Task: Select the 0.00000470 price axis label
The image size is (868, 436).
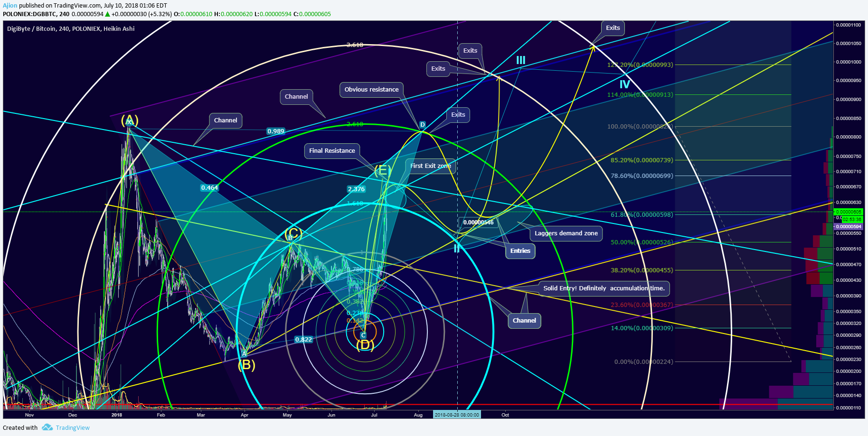Action: click(x=849, y=265)
